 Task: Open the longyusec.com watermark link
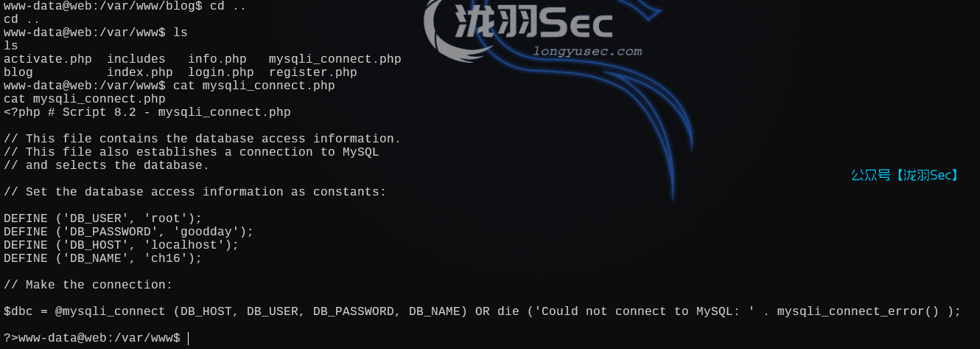pos(587,52)
